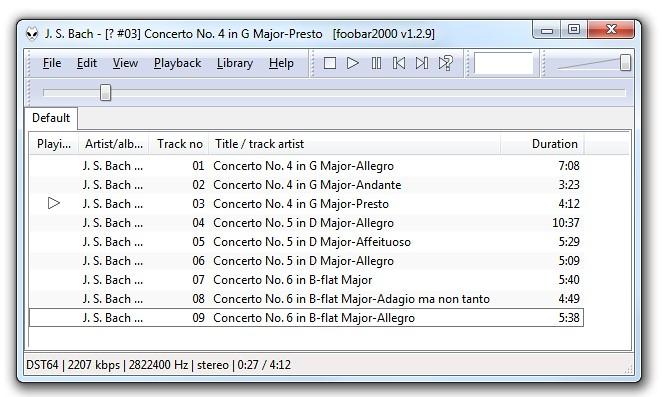The image size is (663, 397).
Task: Click the 10:37 duration cell
Action: coord(566,223)
